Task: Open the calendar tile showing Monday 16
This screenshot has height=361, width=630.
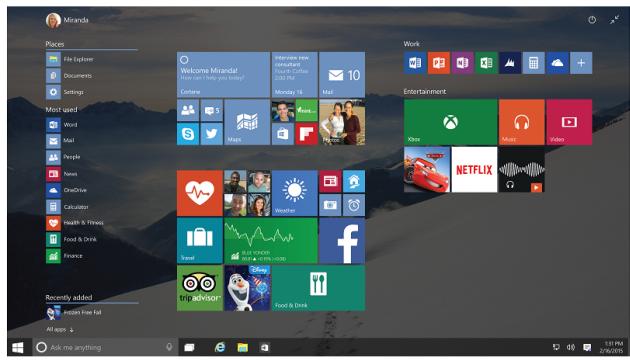Action: (x=295, y=74)
